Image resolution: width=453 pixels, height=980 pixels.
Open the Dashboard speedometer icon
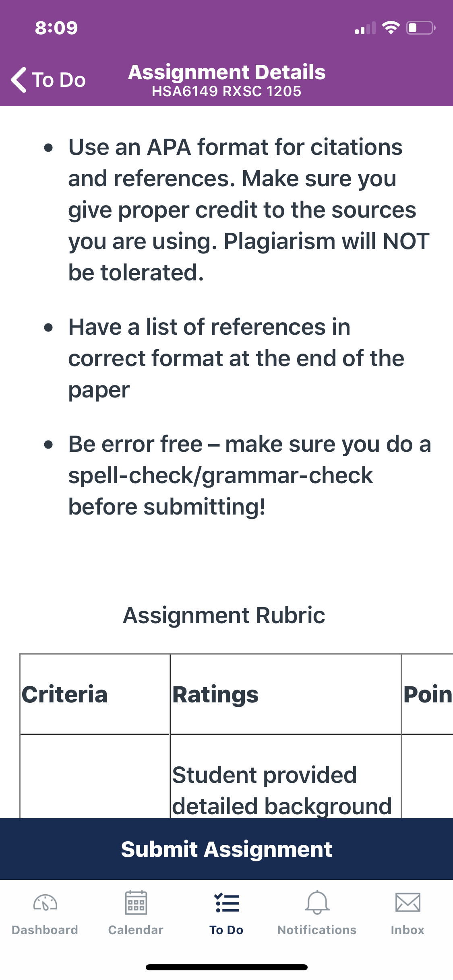[45, 902]
